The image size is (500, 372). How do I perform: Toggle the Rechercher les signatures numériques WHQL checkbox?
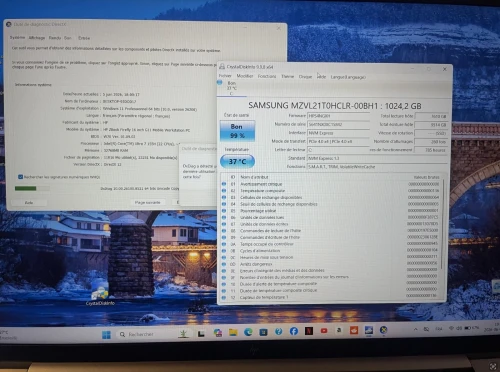pyautogui.click(x=20, y=177)
